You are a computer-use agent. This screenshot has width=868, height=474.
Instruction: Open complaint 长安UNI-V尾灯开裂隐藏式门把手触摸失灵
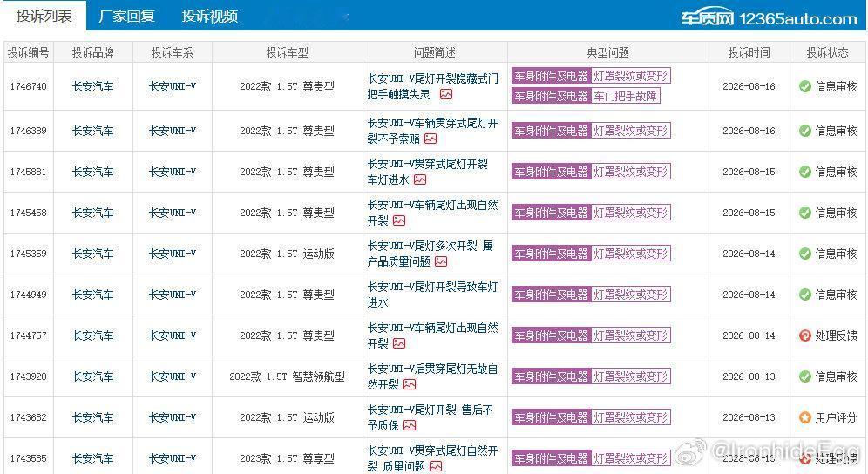pos(432,86)
